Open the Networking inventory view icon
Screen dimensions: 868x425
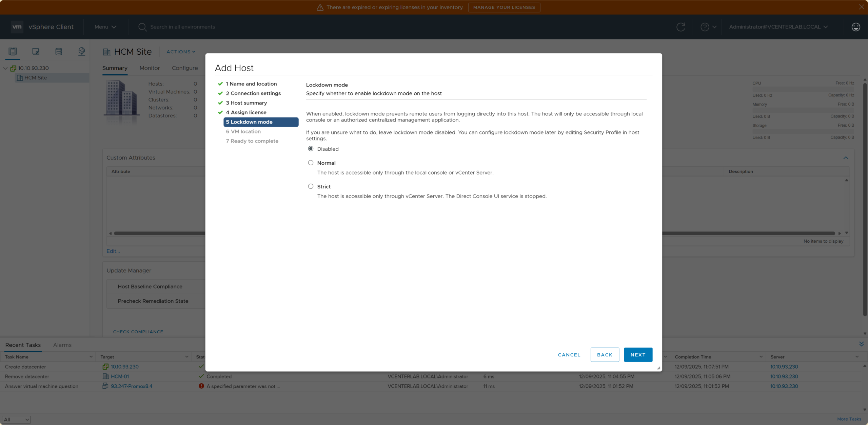tap(81, 51)
